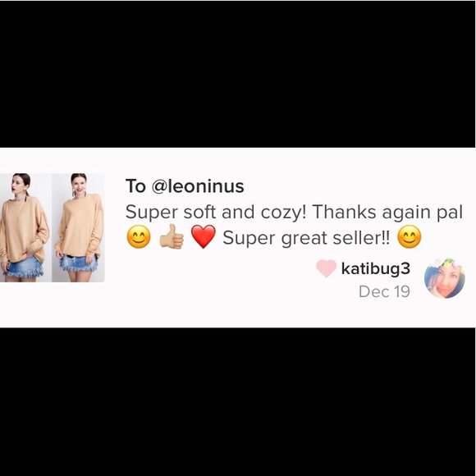Screen dimensions: 476x476
Task: Click the first smiling face emoji
Action: [139, 237]
